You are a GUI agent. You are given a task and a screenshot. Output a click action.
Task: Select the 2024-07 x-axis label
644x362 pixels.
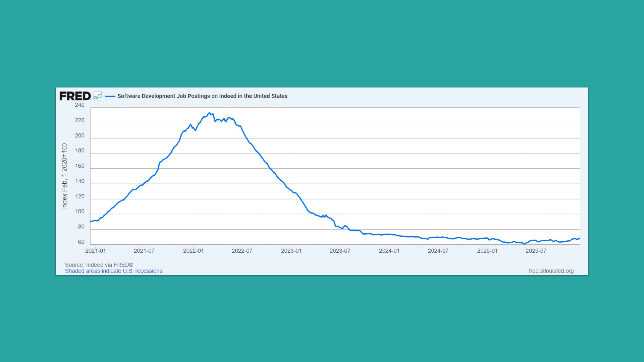(438, 251)
